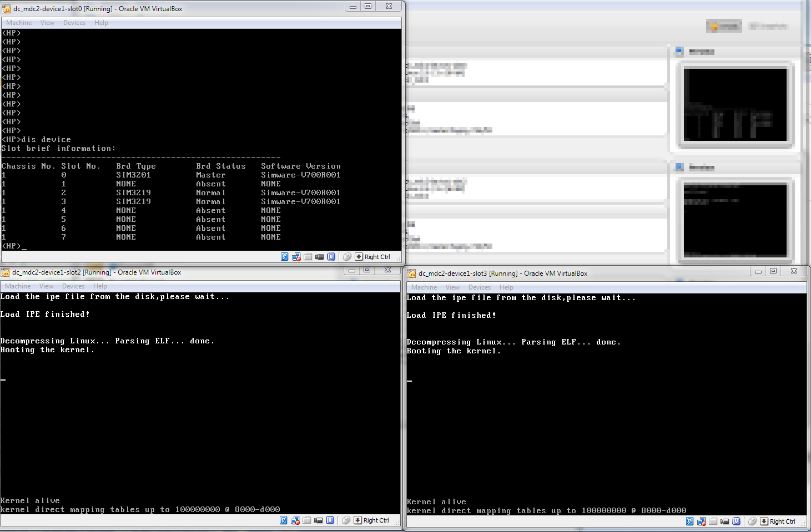The image size is (811, 532).
Task: Click the upper VM preview thumbnail
Action: pyautogui.click(x=735, y=105)
